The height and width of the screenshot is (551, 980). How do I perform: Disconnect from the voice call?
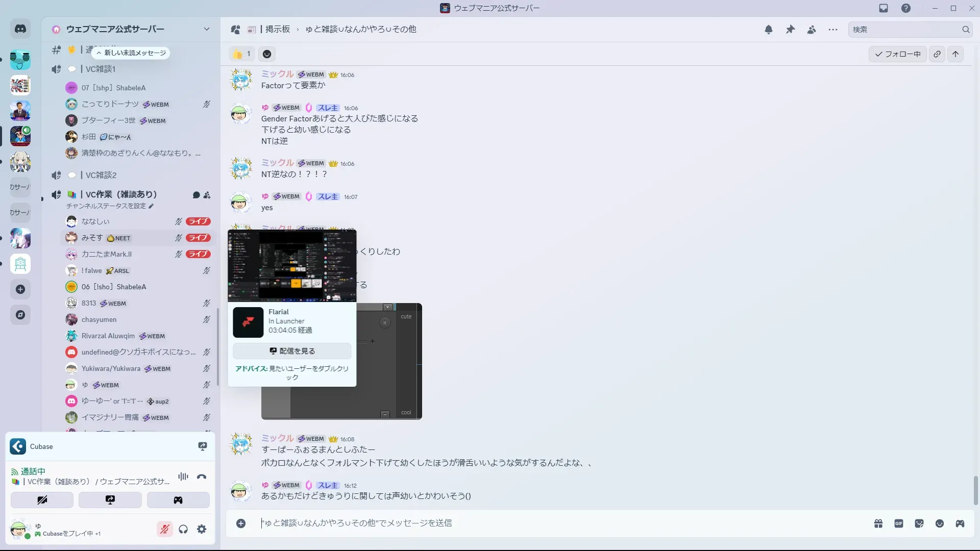(202, 477)
